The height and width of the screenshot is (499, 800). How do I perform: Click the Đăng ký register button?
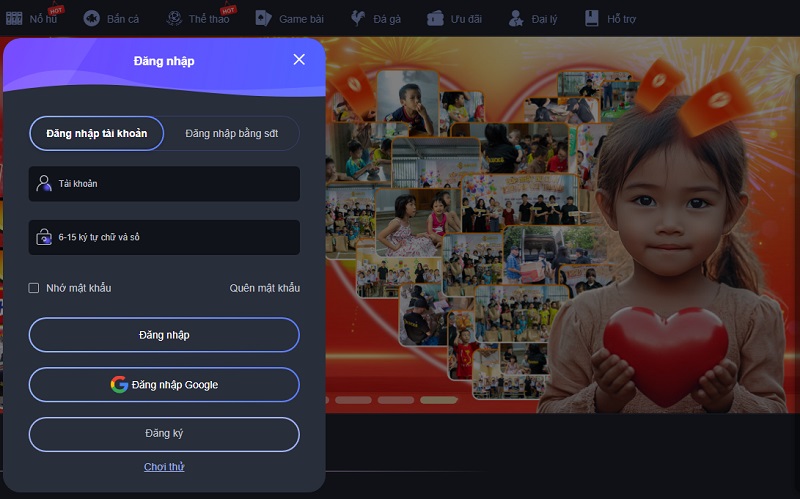(164, 434)
